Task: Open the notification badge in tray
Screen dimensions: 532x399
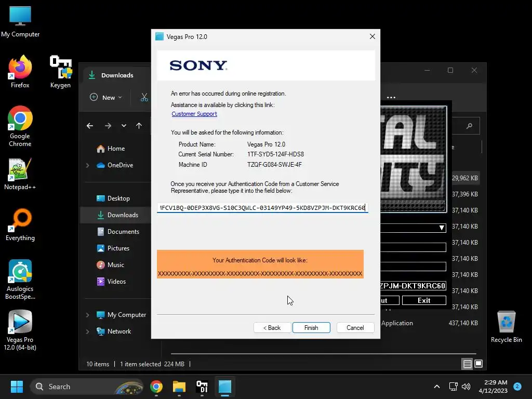Action: (517, 386)
